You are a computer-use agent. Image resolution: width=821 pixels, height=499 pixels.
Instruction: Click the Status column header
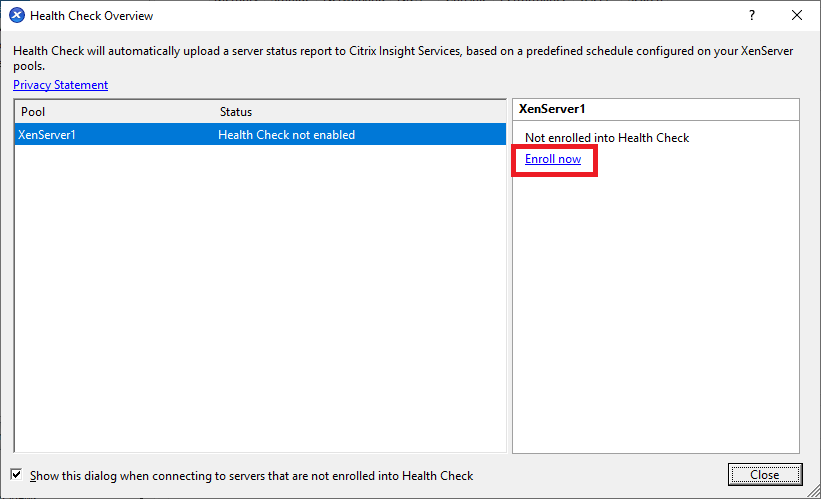(x=236, y=112)
